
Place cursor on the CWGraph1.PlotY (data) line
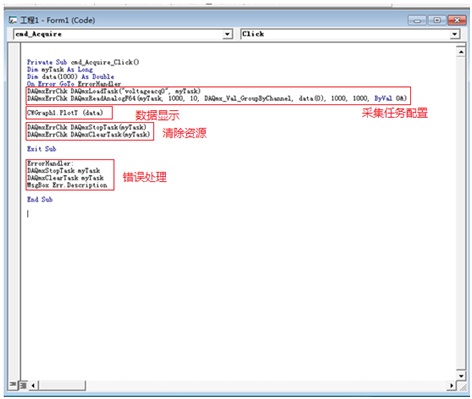coord(65,113)
